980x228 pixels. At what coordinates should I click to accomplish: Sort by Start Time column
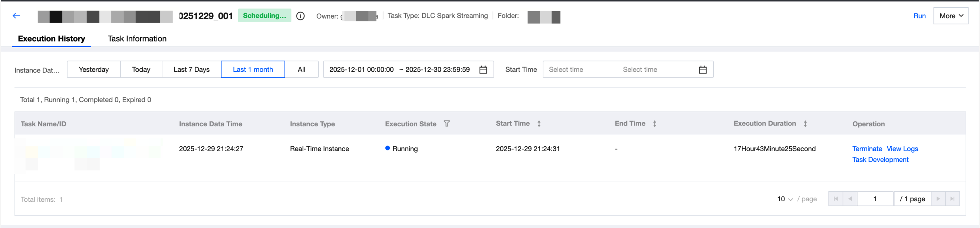click(539, 124)
